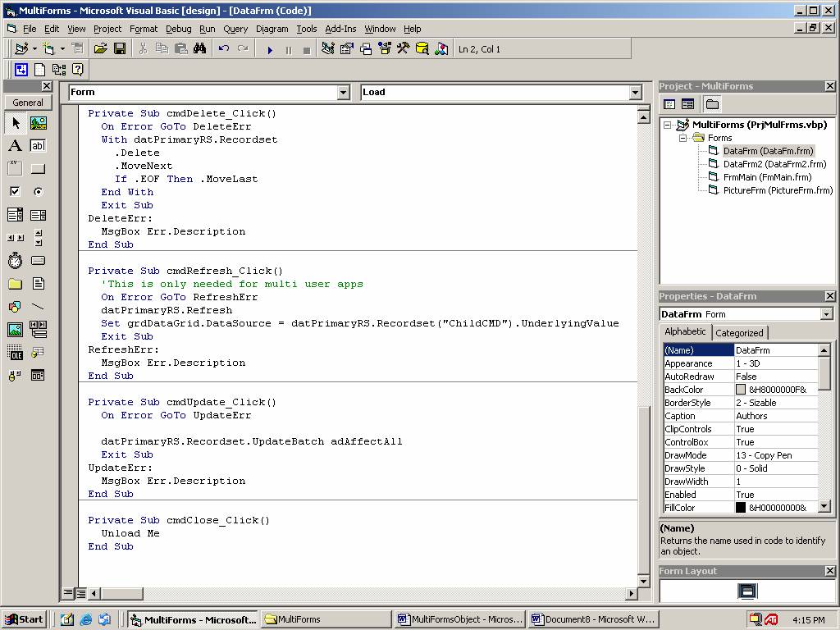Open the Object dropdown showing Form
This screenshot has height=630, width=840.
pyautogui.click(x=344, y=93)
